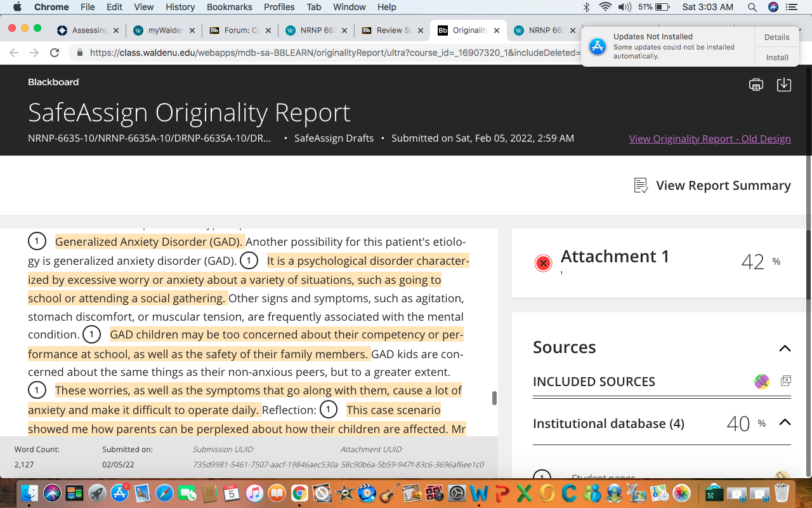Click the document scrollbar thumb
812x508 pixels.
pos(494,398)
